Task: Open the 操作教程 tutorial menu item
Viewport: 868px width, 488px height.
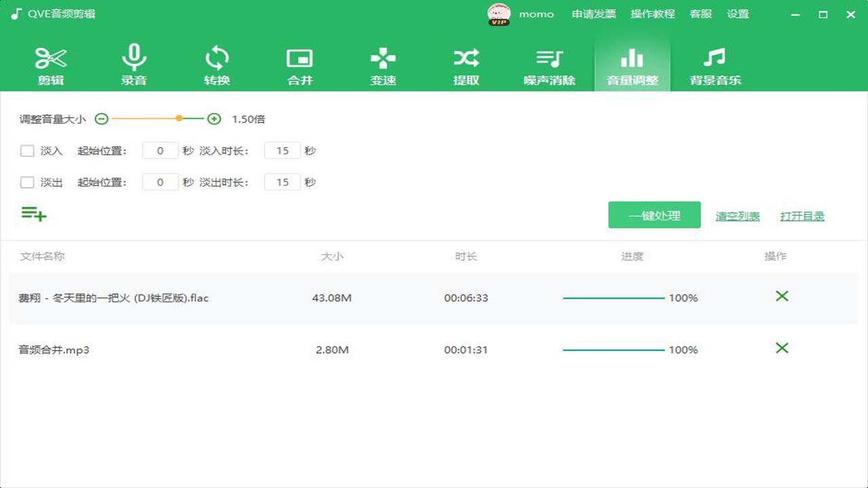Action: (x=652, y=14)
